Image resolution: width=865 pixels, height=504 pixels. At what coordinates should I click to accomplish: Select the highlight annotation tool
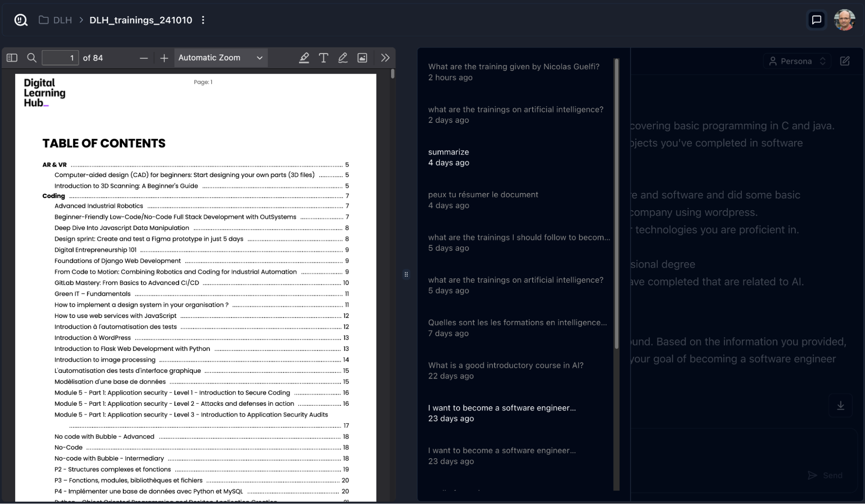tap(304, 58)
